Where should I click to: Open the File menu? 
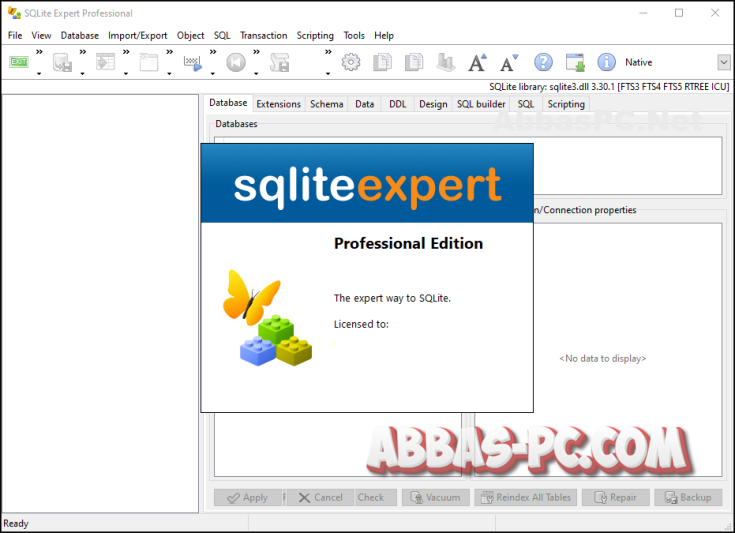tap(15, 36)
